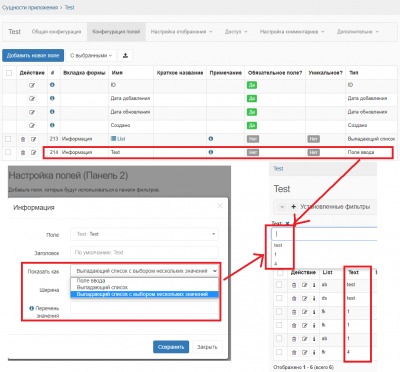Click the Добавить новое поле button
This screenshot has height=372, width=400.
[x=33, y=55]
